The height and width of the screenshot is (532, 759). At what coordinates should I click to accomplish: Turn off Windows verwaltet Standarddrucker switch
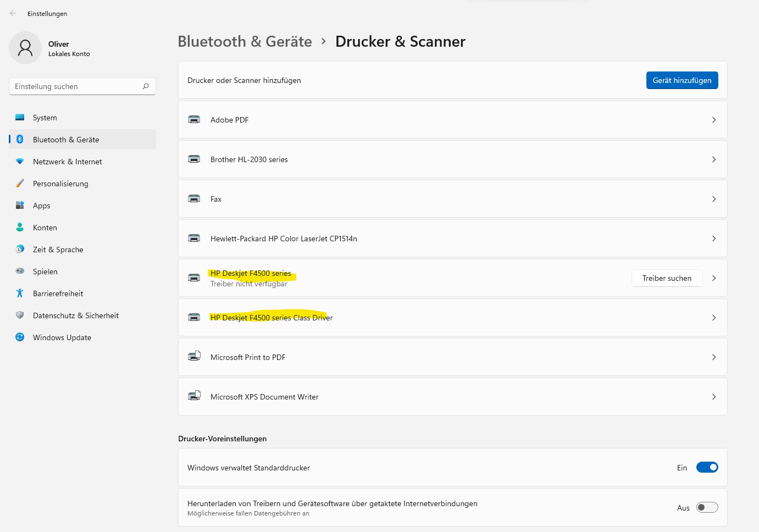707,467
